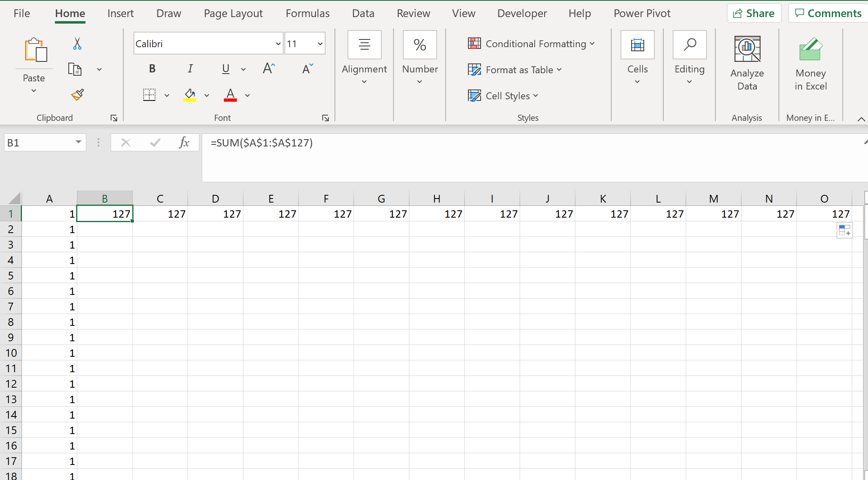Click the Decrease Font Size icon

coord(308,69)
